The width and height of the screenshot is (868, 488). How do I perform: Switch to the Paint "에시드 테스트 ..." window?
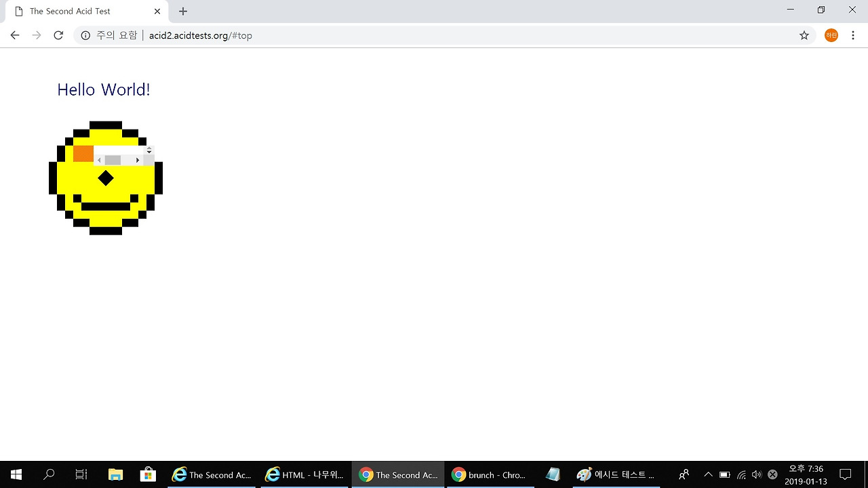coord(615,474)
